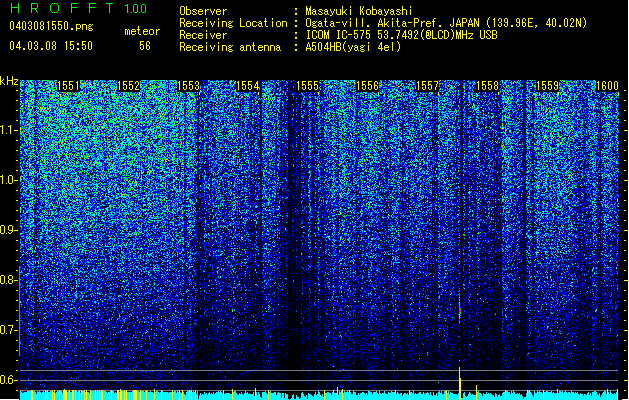Image resolution: width=629 pixels, height=400 pixels.
Task: Click the 1551 time marker
Action: [69, 86]
